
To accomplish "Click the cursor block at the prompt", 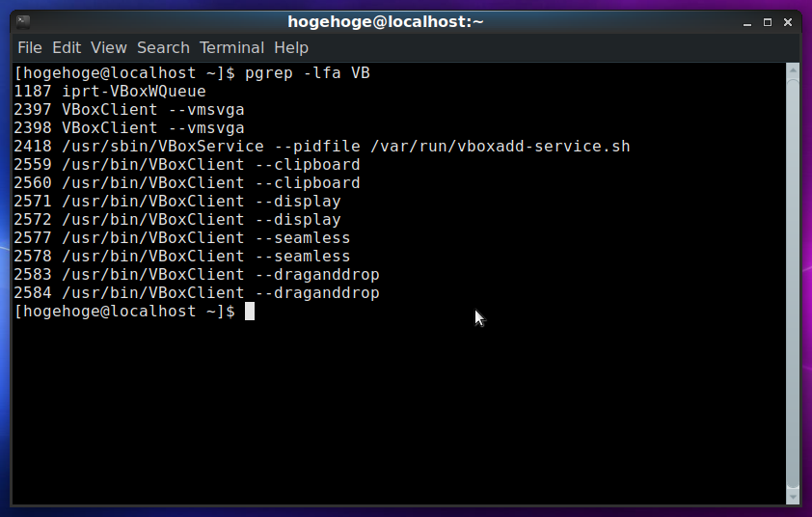I will 250,312.
